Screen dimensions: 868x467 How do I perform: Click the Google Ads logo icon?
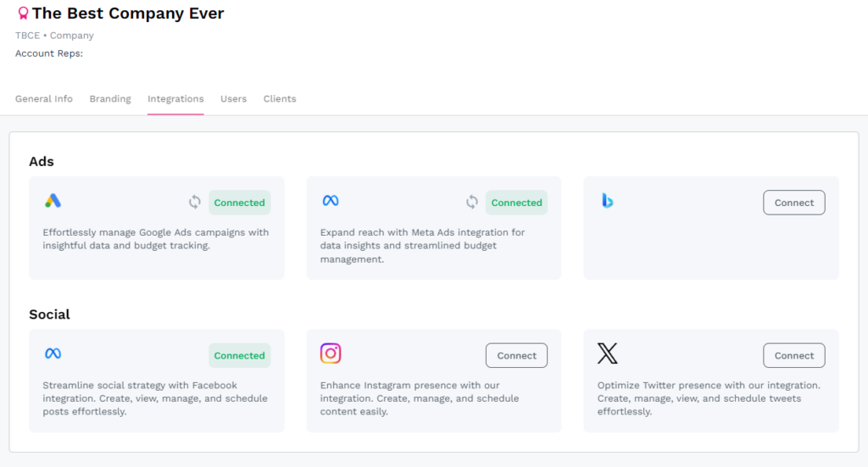point(53,201)
